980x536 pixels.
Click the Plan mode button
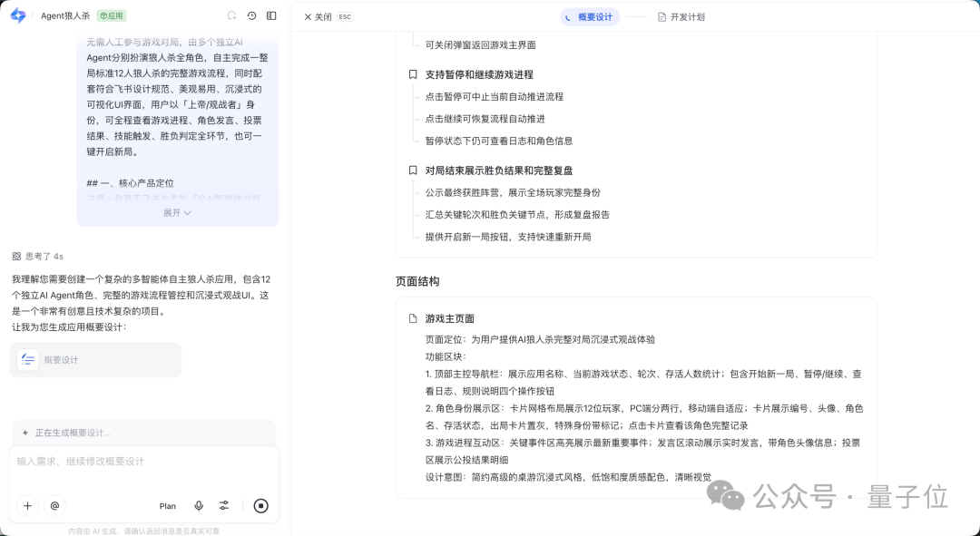pyautogui.click(x=168, y=506)
